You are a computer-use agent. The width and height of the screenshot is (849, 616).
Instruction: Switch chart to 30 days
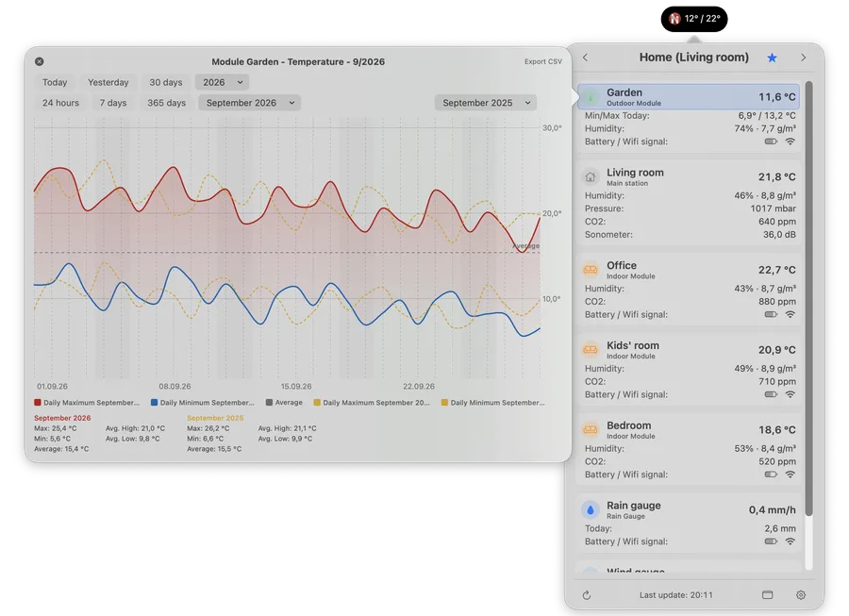click(x=166, y=82)
